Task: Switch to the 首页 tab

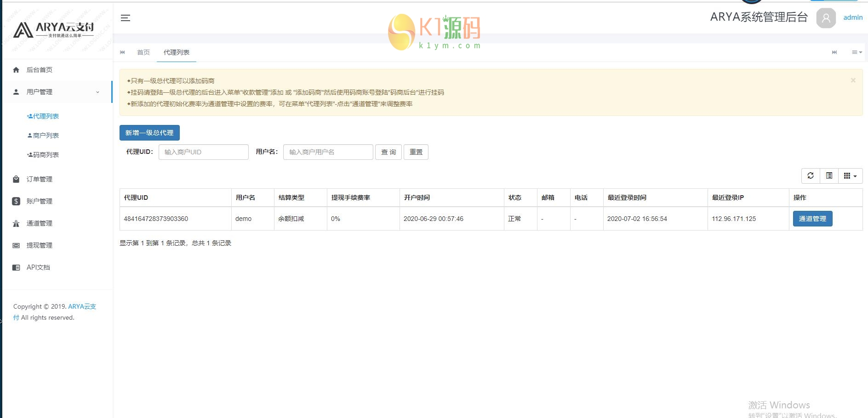Action: click(x=143, y=52)
